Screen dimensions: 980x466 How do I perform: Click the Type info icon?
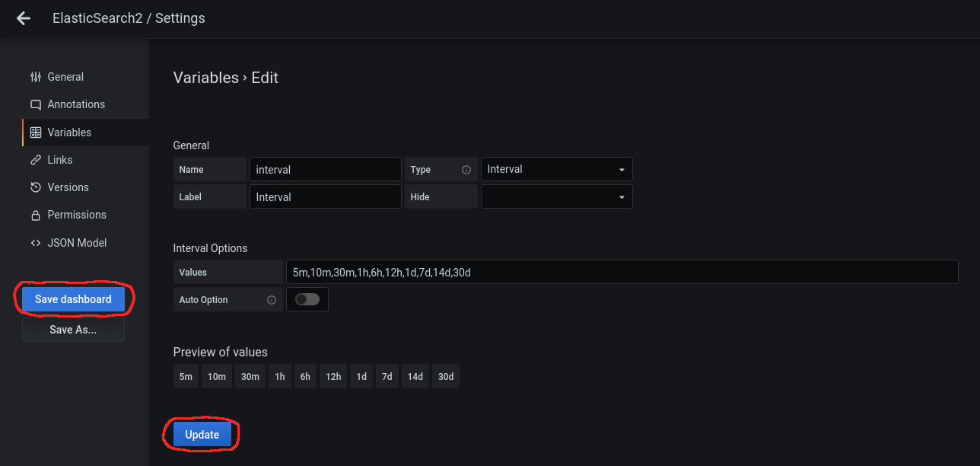coord(466,170)
